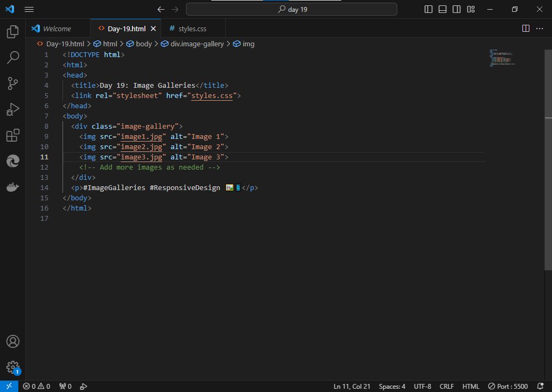Change indentation via 'Spaces: 4'
The image size is (552, 392).
tap(392, 387)
